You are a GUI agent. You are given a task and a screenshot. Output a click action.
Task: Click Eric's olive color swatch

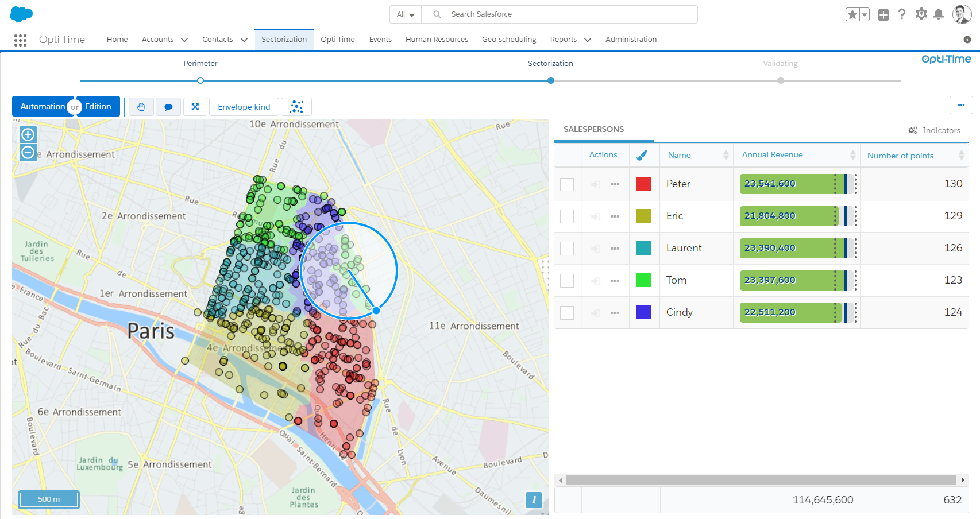click(643, 216)
